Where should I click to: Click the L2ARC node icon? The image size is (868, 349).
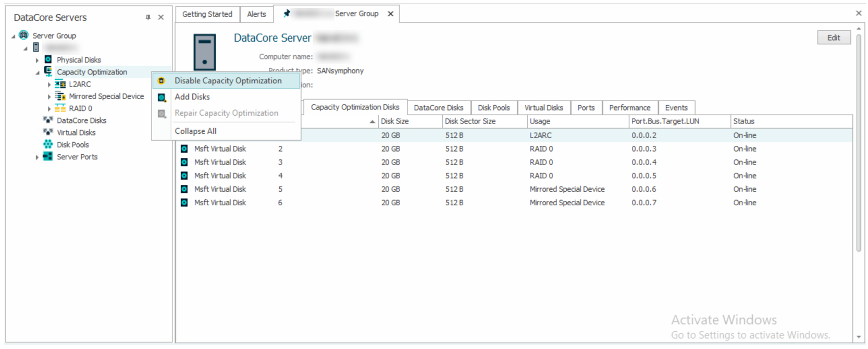tap(60, 84)
